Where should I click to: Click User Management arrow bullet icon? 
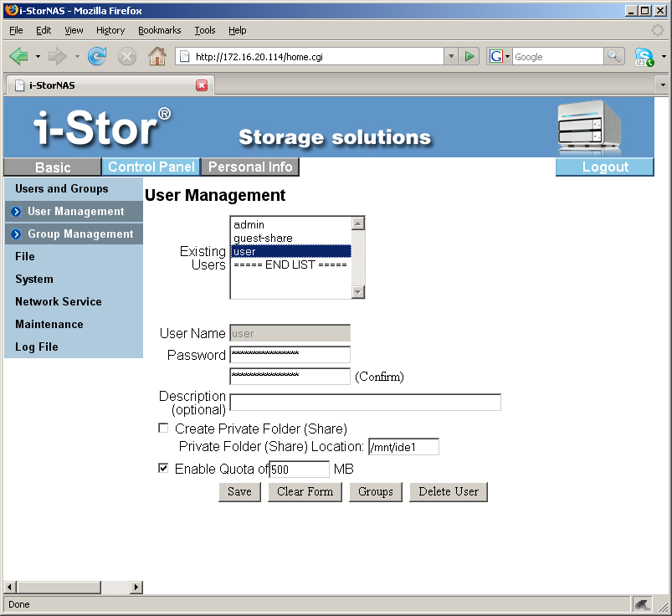16,212
